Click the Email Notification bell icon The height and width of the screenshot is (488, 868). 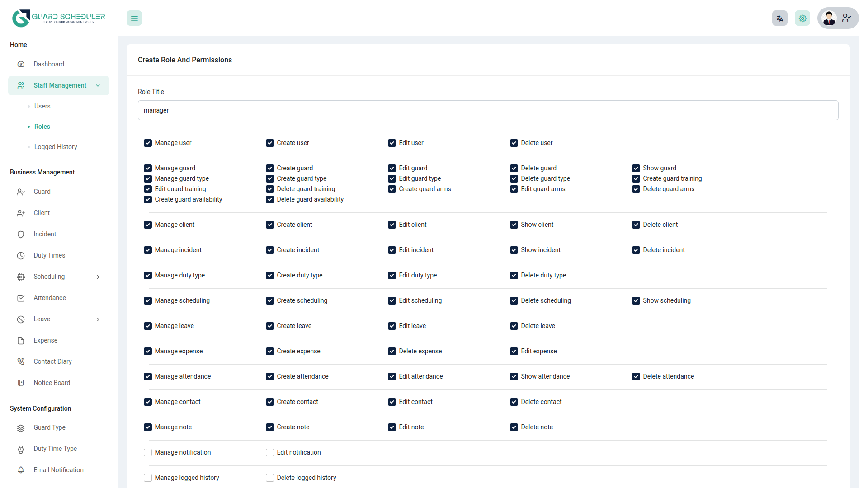pyautogui.click(x=21, y=470)
